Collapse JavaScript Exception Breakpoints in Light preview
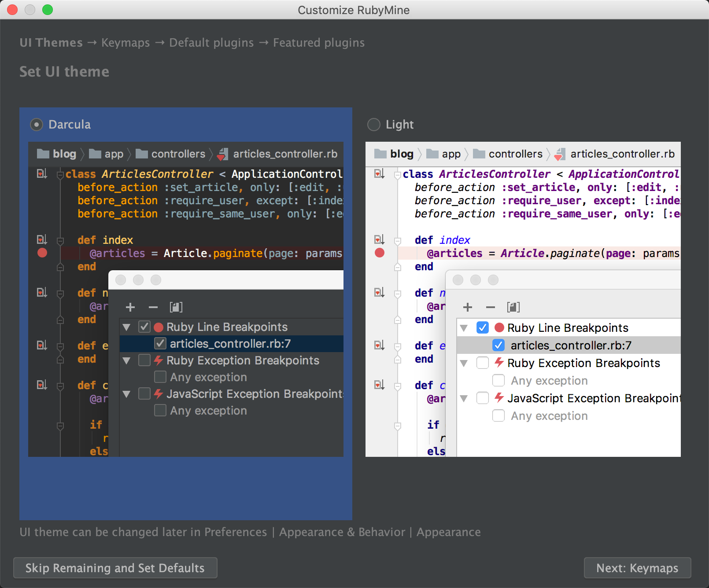This screenshot has height=588, width=709. pos(464,399)
